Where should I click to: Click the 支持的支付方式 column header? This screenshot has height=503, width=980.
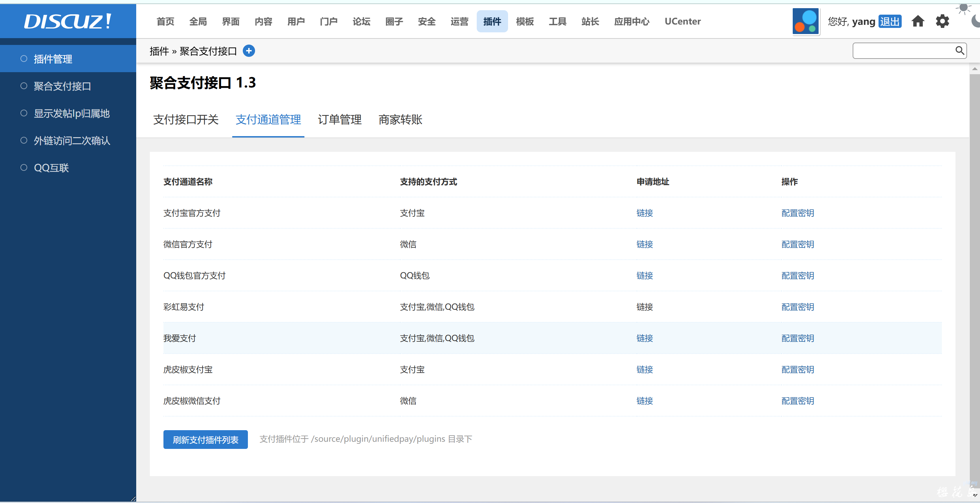(428, 182)
